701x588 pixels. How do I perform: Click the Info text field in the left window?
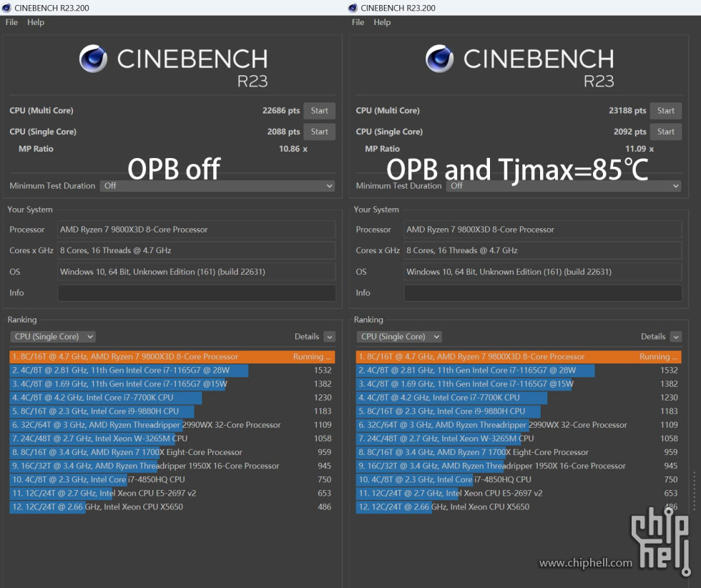click(197, 293)
